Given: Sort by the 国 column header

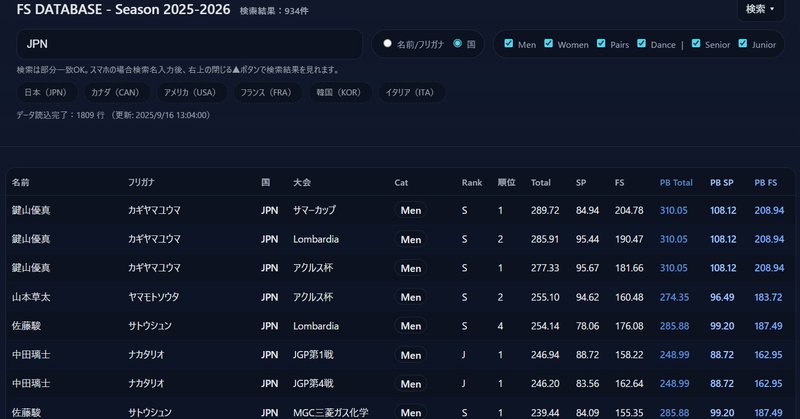Looking at the screenshot, I should tap(266, 182).
